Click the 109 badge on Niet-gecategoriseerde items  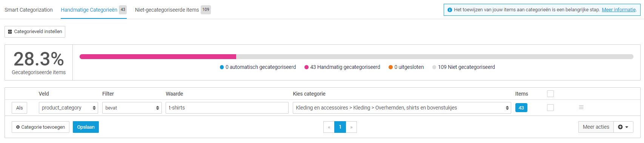pos(206,10)
